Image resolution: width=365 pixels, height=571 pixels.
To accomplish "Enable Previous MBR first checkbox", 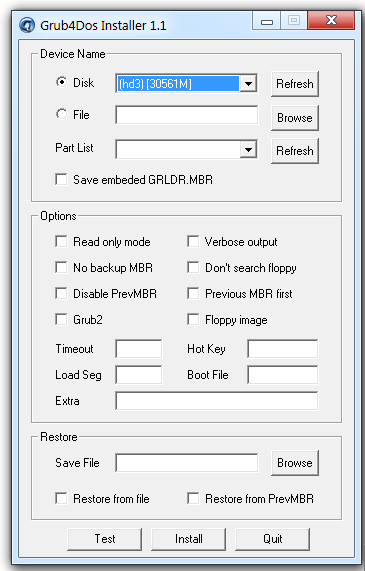I will (x=193, y=294).
